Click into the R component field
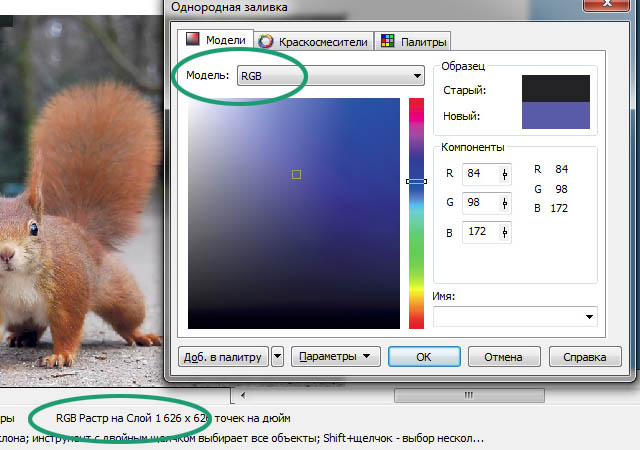 478,174
